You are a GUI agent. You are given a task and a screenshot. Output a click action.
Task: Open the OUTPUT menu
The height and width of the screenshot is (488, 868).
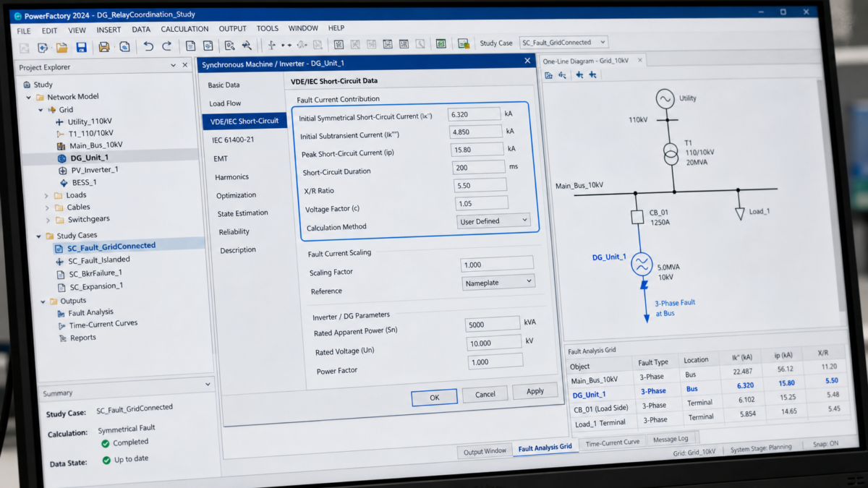[x=232, y=29]
